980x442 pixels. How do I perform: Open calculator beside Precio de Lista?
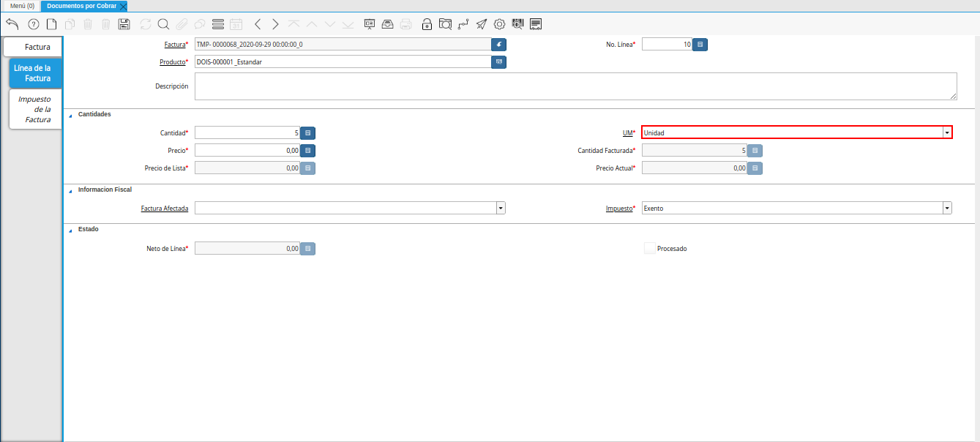308,168
